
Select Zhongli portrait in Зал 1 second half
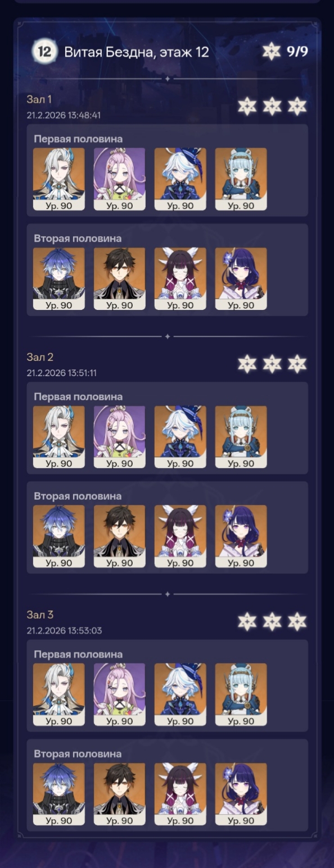(119, 278)
